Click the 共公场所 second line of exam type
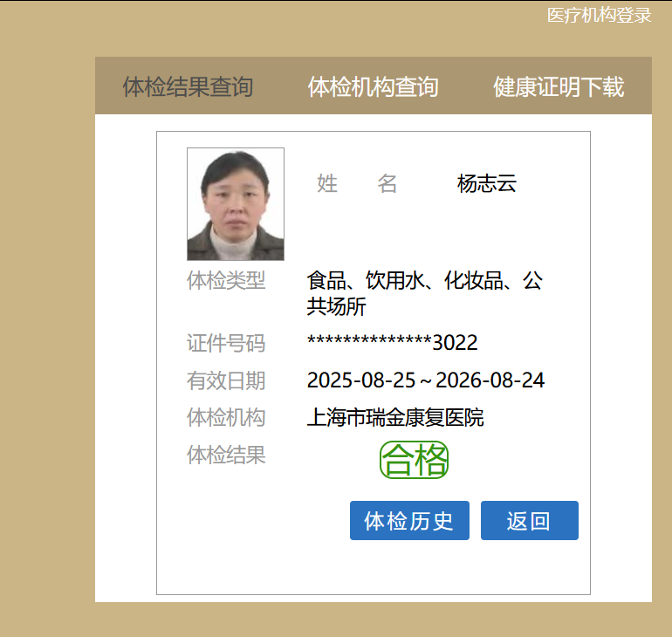 (x=336, y=306)
